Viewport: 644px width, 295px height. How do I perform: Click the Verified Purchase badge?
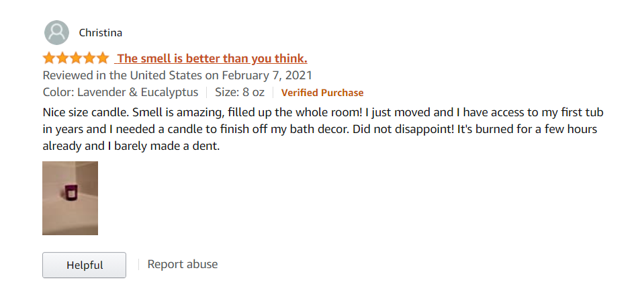click(x=322, y=93)
